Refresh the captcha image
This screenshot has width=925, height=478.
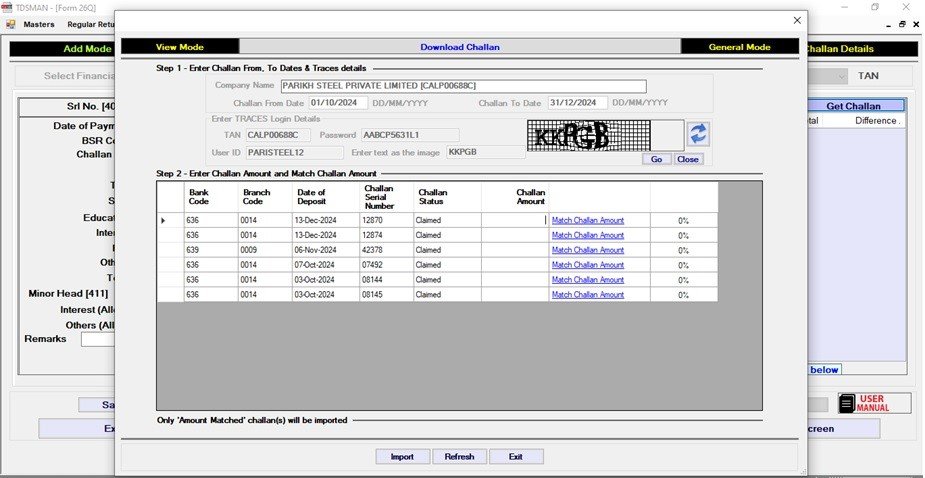[x=698, y=133]
